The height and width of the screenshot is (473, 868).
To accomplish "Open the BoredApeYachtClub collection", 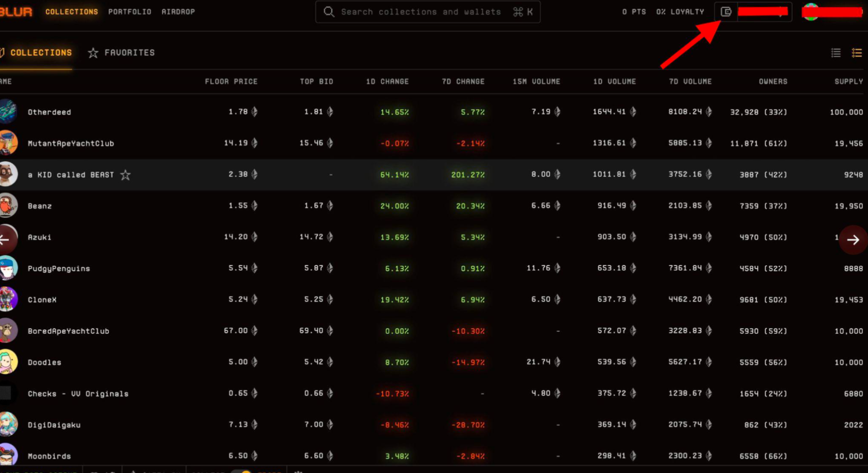I will (x=69, y=331).
